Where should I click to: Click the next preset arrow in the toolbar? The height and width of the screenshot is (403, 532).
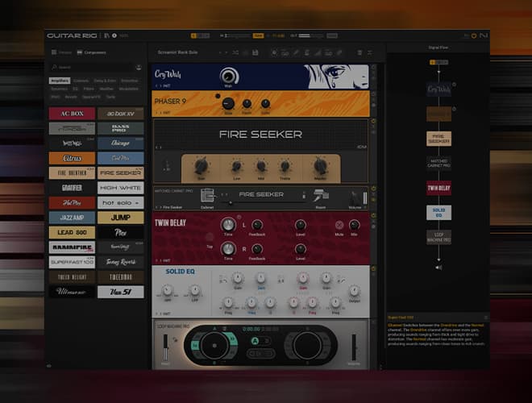click(x=226, y=52)
